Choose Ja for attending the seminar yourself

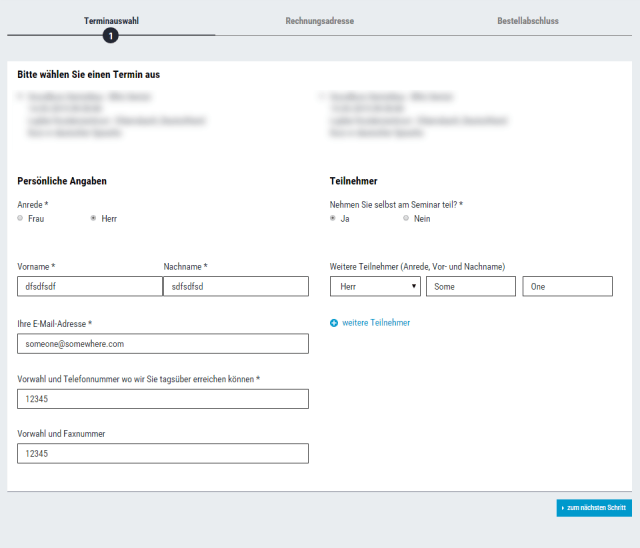[x=333, y=218]
